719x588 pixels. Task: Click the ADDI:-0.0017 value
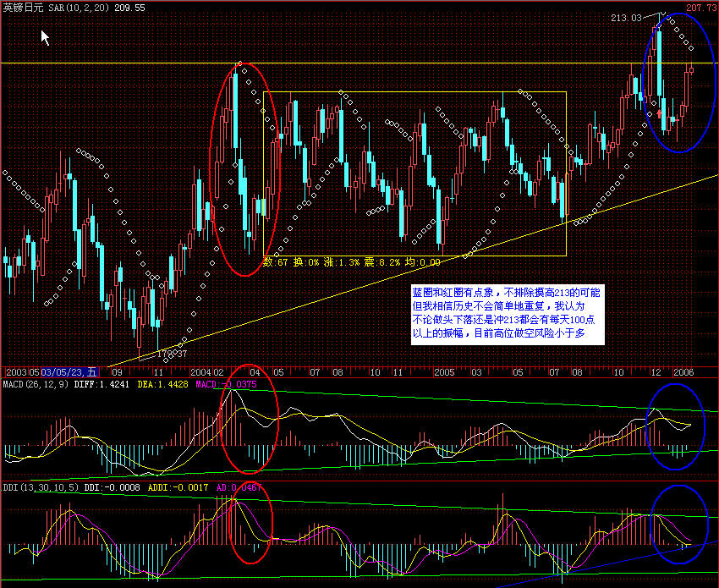click(178, 487)
